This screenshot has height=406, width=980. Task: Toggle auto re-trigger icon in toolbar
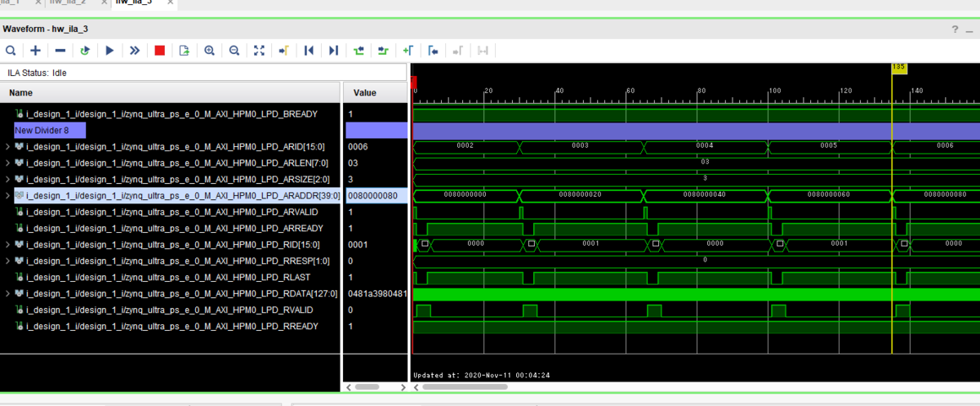[85, 51]
